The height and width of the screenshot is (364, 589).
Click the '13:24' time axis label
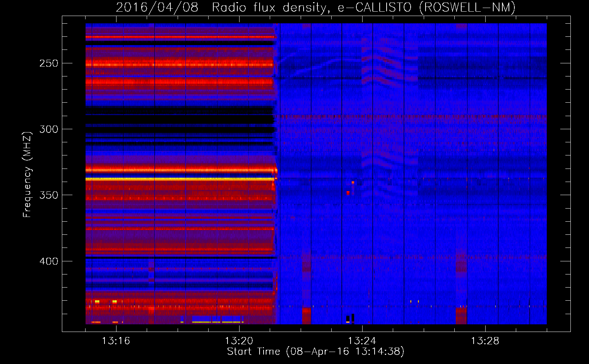(362, 341)
